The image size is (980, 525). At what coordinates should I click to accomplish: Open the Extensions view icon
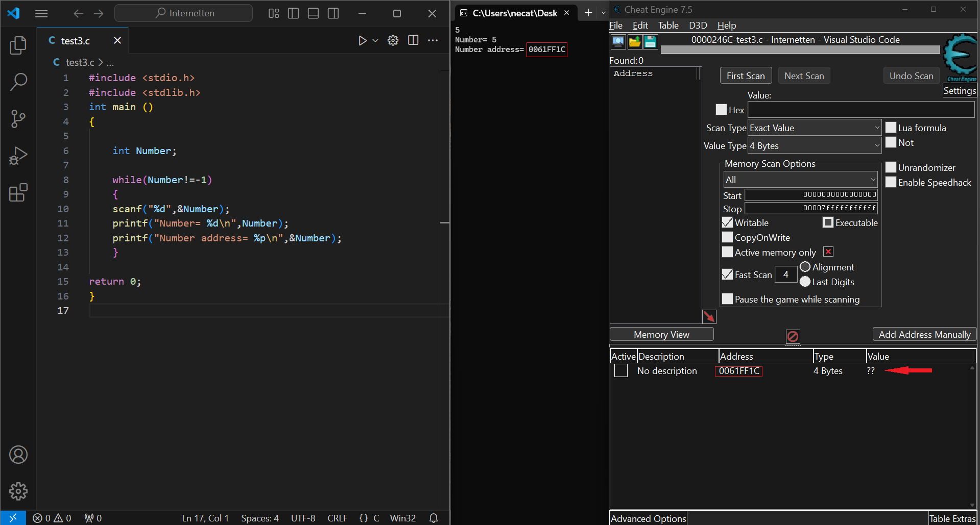(18, 192)
